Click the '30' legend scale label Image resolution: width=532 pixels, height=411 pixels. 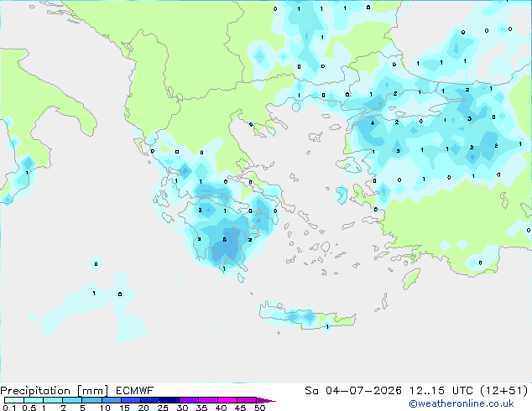pos(182,408)
